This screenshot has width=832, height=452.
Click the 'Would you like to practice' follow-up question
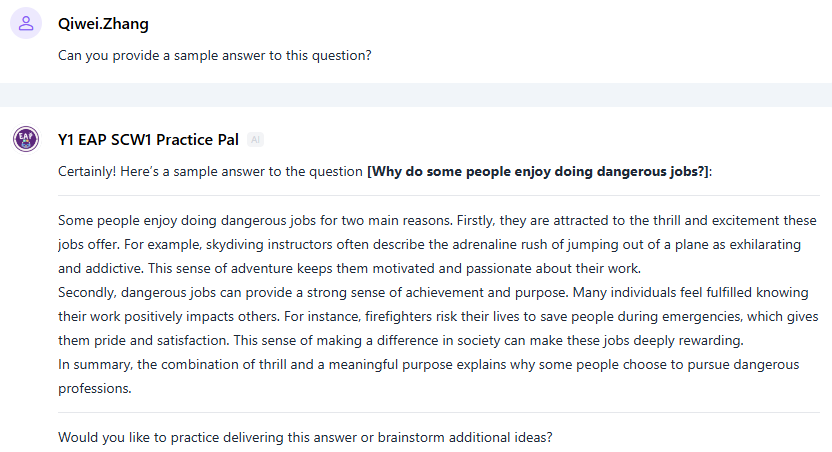pyautogui.click(x=304, y=437)
